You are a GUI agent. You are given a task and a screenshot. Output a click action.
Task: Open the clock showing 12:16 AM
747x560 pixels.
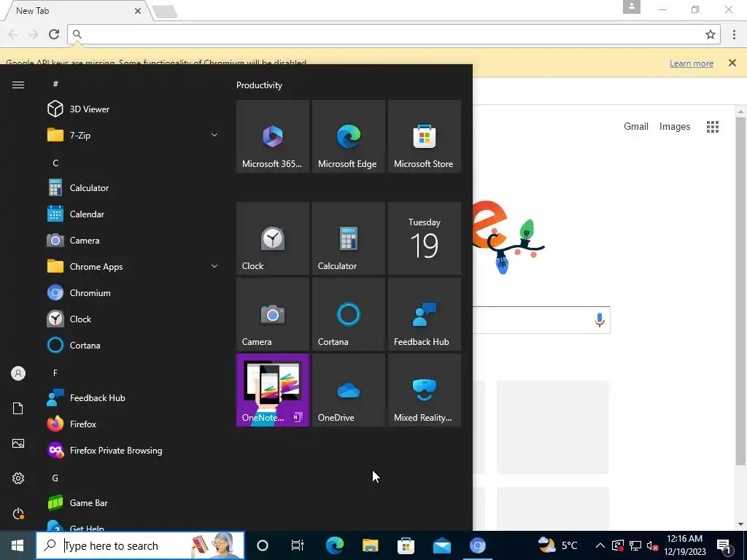click(684, 545)
